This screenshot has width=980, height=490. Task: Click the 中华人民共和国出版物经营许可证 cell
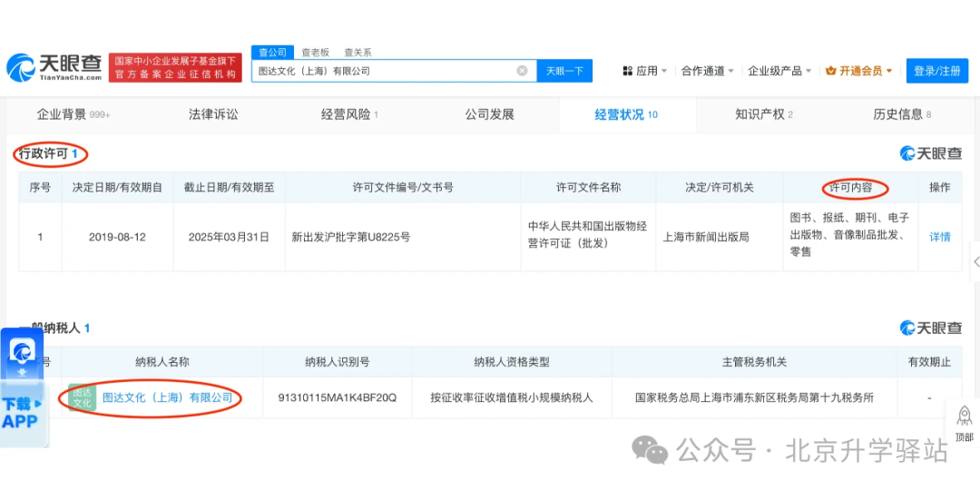click(588, 237)
